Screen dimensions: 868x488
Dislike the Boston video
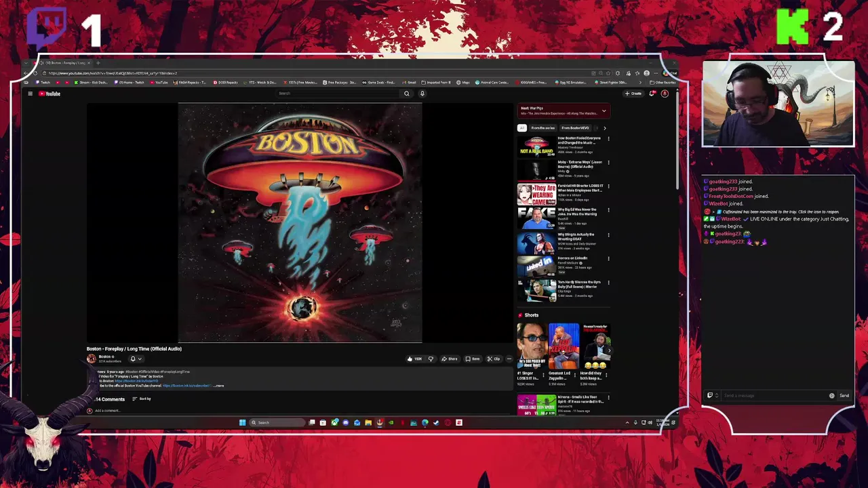click(430, 359)
